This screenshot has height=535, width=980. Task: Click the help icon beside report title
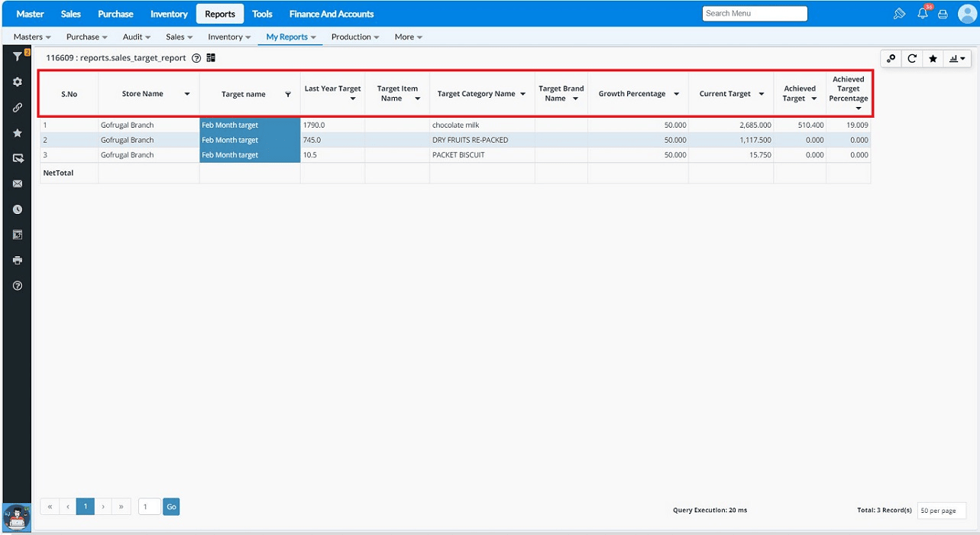pos(196,58)
